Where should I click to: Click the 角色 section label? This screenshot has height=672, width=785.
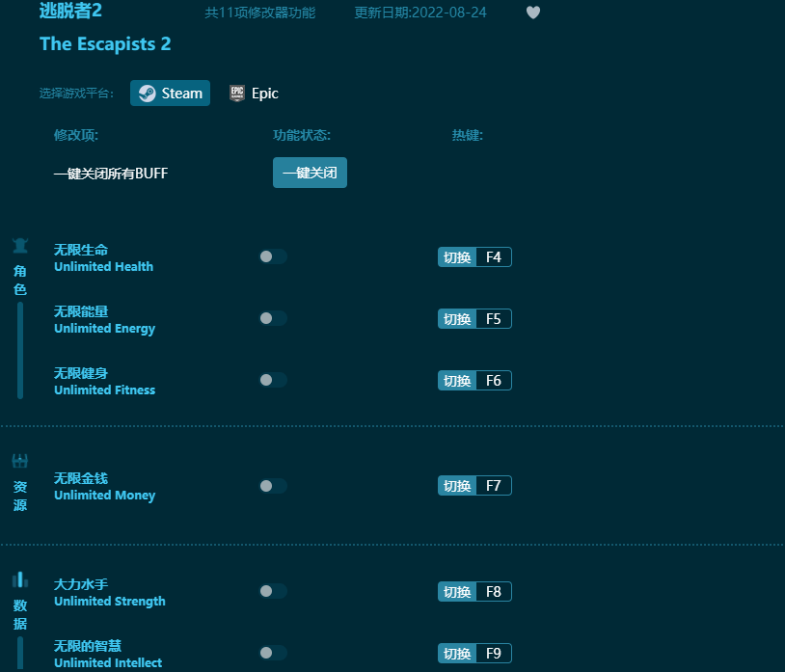click(20, 281)
